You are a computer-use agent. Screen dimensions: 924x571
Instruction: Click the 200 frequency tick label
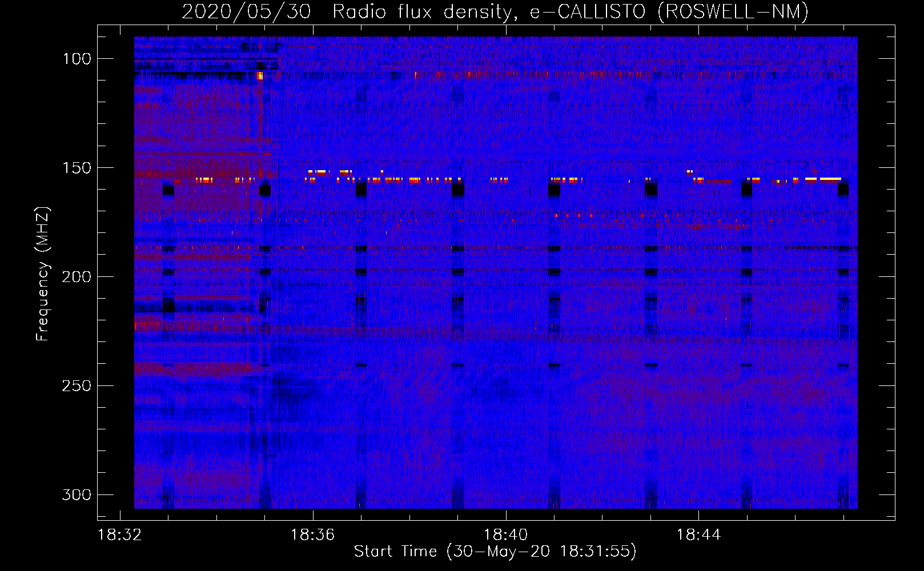click(x=77, y=277)
